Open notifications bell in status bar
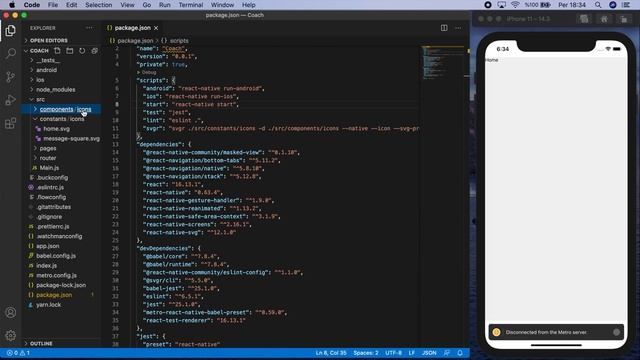Screen dimensions: 640x360 460,353
